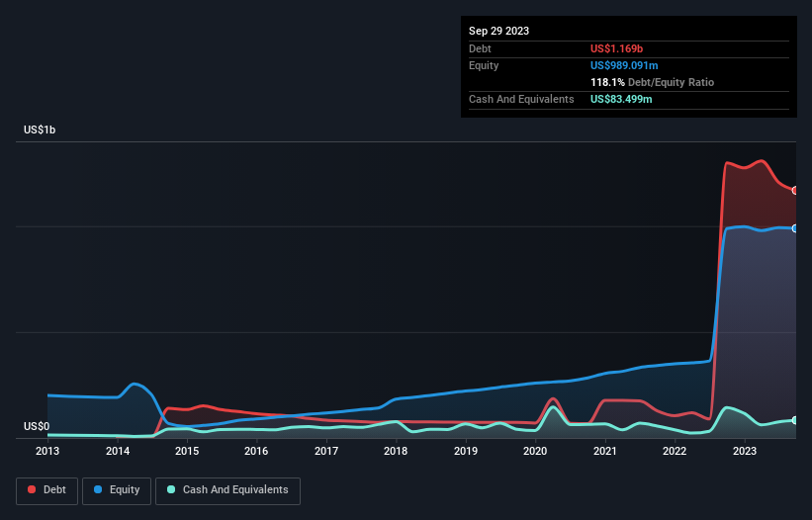Click the Debt row label in tooltip
Screen dimensions: 812x520
pyautogui.click(x=480, y=48)
